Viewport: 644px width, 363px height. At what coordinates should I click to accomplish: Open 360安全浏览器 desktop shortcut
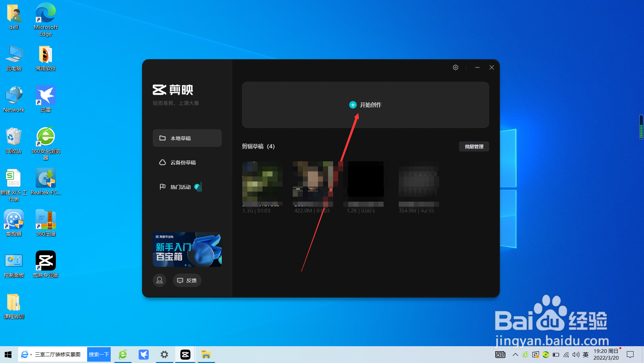click(x=46, y=144)
